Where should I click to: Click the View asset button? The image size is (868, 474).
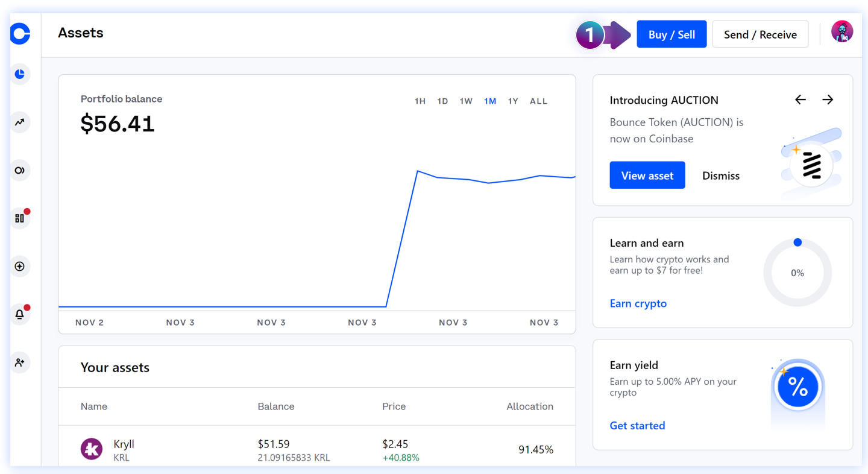pos(647,175)
